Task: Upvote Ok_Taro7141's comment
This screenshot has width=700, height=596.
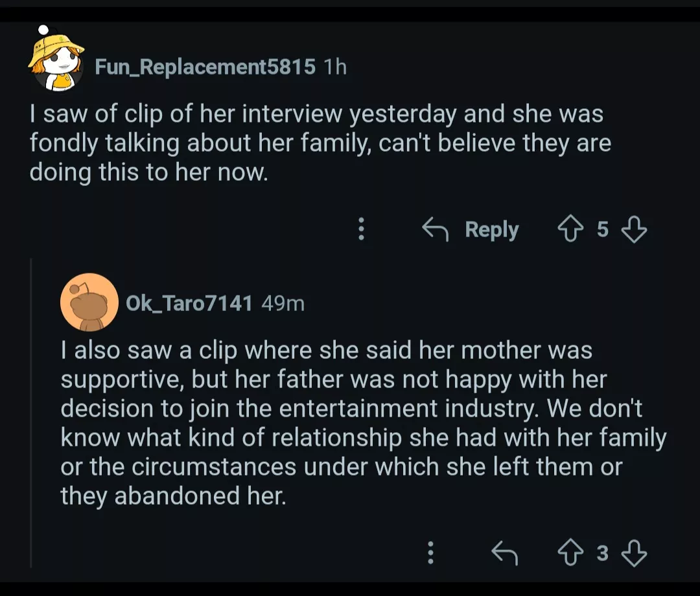Action: [572, 553]
